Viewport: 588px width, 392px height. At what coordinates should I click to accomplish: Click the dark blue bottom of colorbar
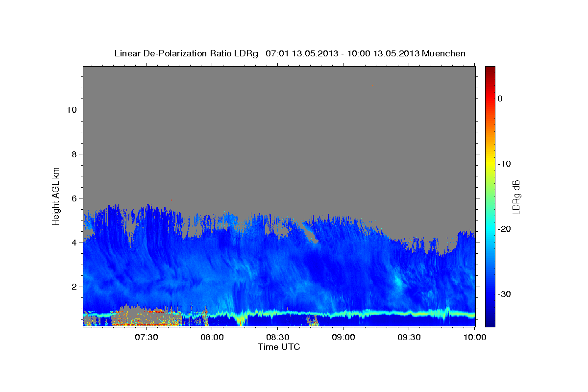[x=490, y=321]
